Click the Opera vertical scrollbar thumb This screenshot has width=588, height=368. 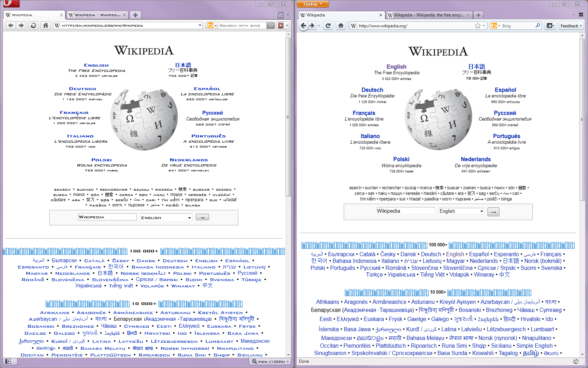click(288, 117)
